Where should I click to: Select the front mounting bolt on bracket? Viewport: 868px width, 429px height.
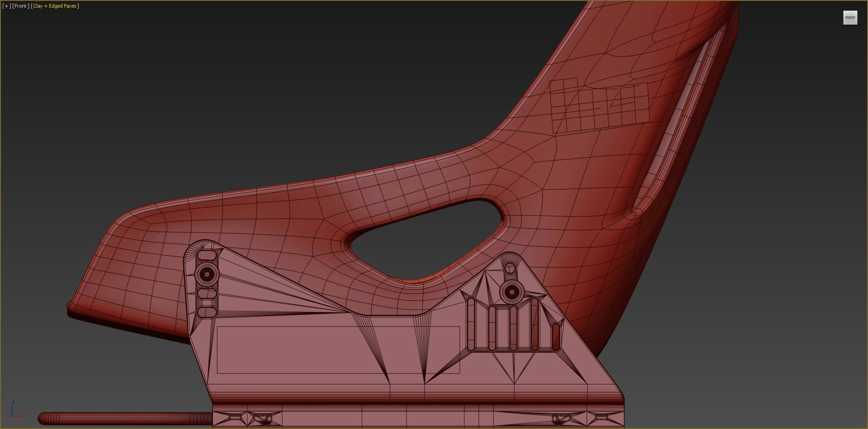pyautogui.click(x=207, y=274)
